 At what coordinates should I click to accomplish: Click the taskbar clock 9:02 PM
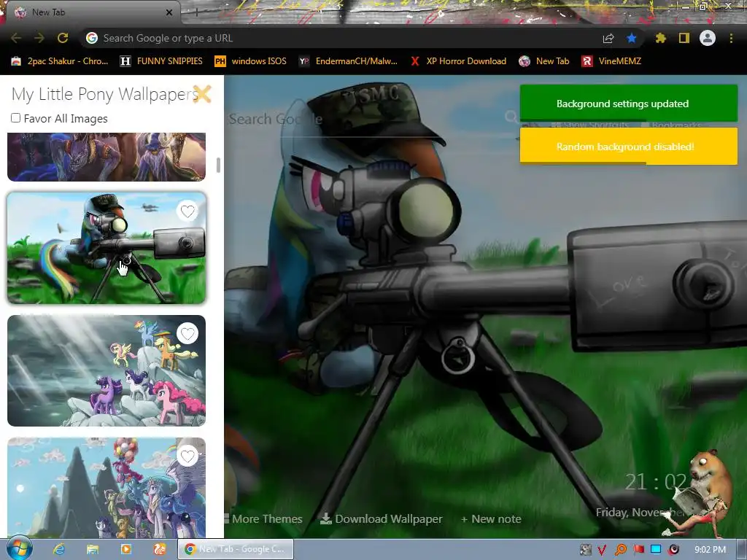[710, 550]
